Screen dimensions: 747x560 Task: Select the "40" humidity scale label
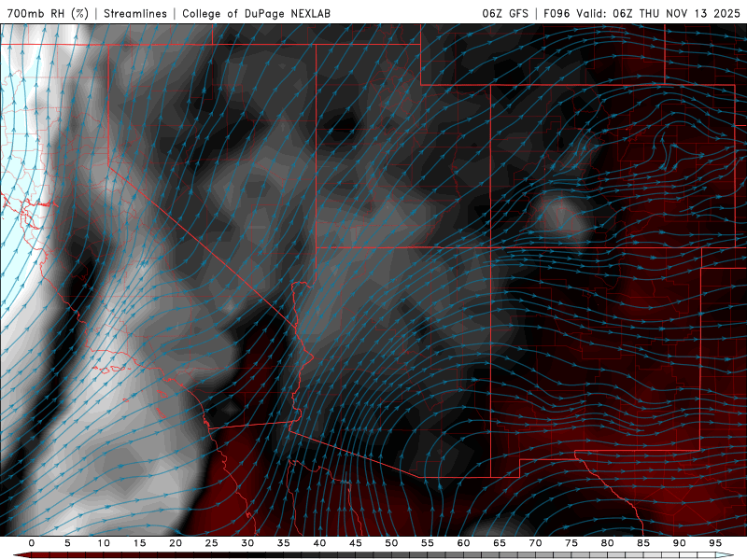coord(319,543)
